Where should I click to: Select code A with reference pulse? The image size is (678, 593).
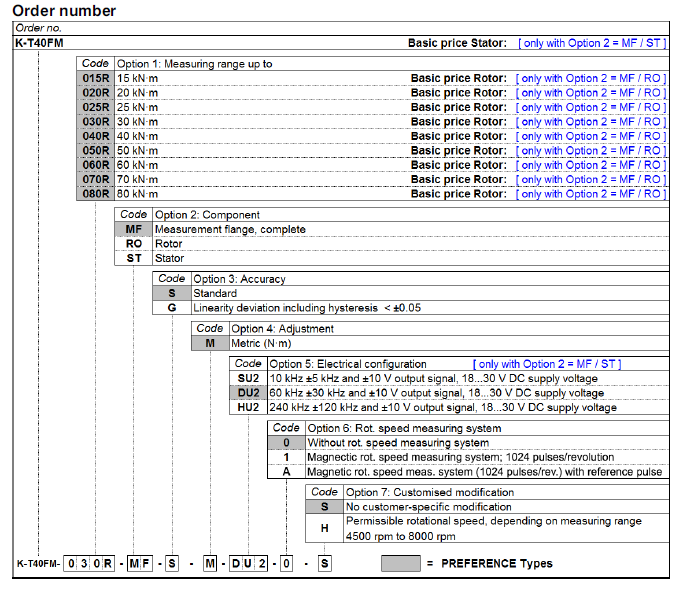click(x=286, y=471)
